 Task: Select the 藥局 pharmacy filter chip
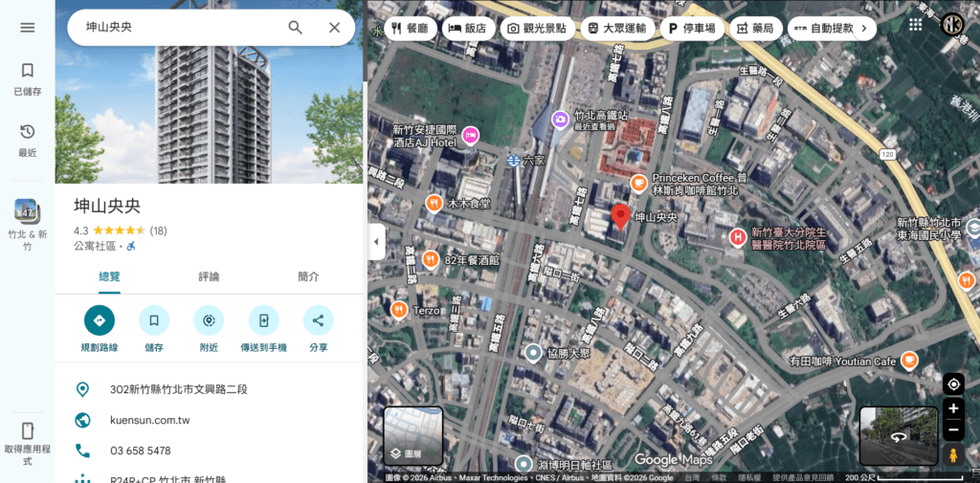pyautogui.click(x=756, y=28)
